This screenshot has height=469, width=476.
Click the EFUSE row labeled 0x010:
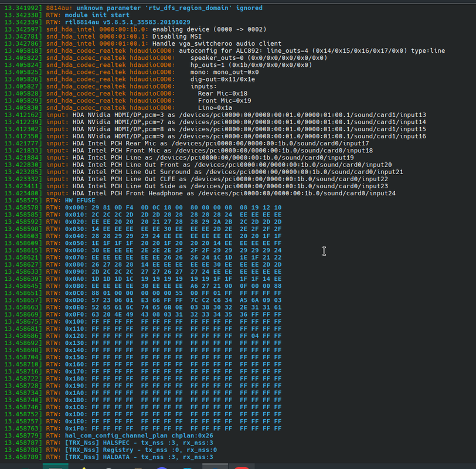tap(143, 215)
